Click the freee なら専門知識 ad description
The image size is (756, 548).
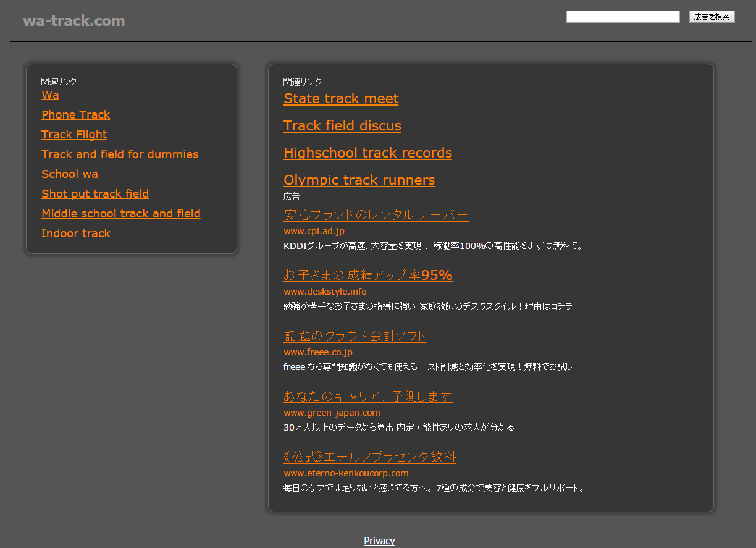pos(428,367)
